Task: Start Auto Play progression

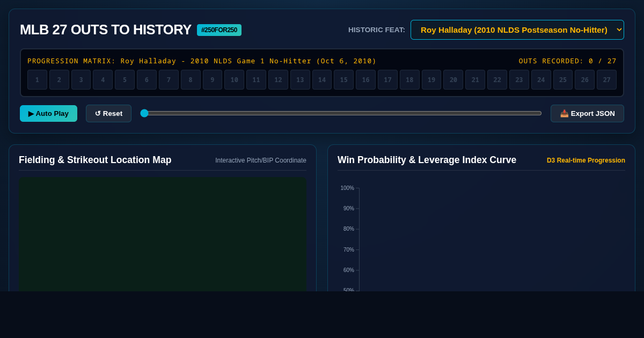Action: click(x=48, y=113)
